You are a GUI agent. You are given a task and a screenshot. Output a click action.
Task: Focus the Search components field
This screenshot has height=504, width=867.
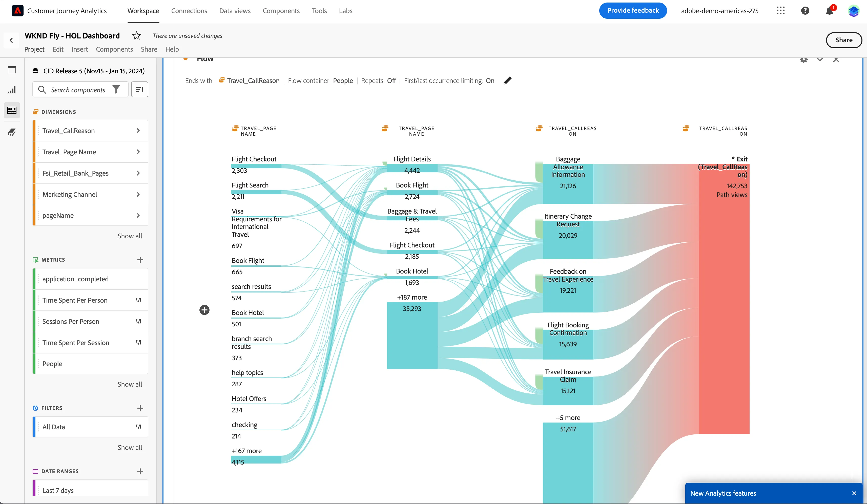80,90
